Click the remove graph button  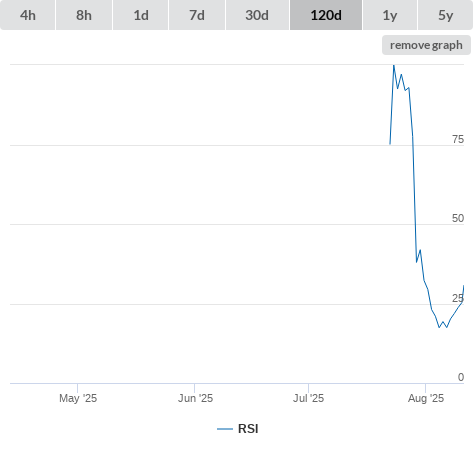pos(426,45)
